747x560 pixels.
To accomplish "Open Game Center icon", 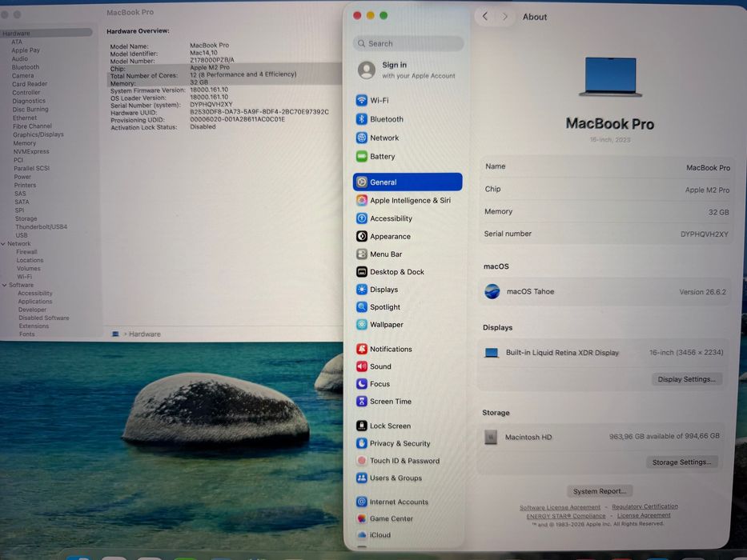I will point(362,518).
